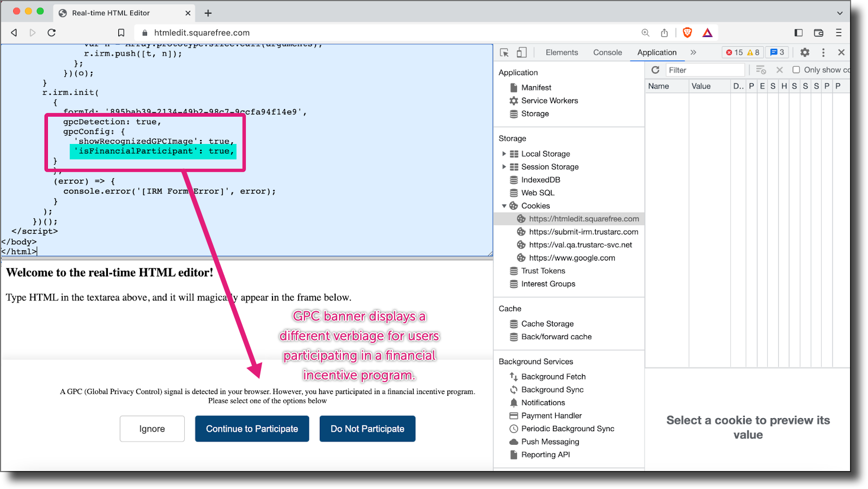Open the browser hamburger menu

pyautogui.click(x=839, y=33)
